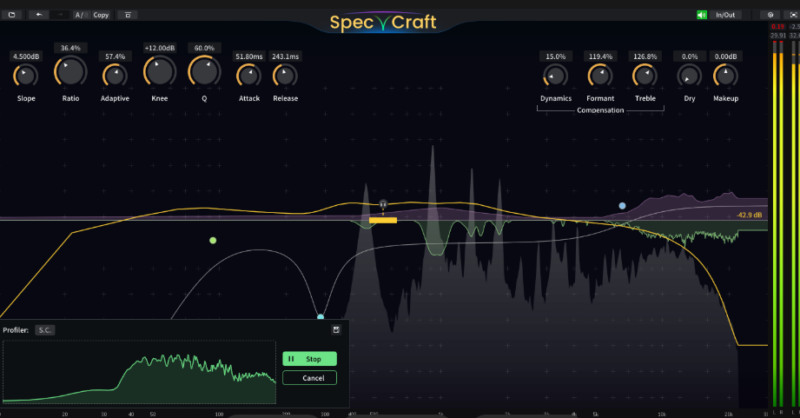The image size is (800, 418).
Task: Stop the profiler capture
Action: click(x=309, y=359)
